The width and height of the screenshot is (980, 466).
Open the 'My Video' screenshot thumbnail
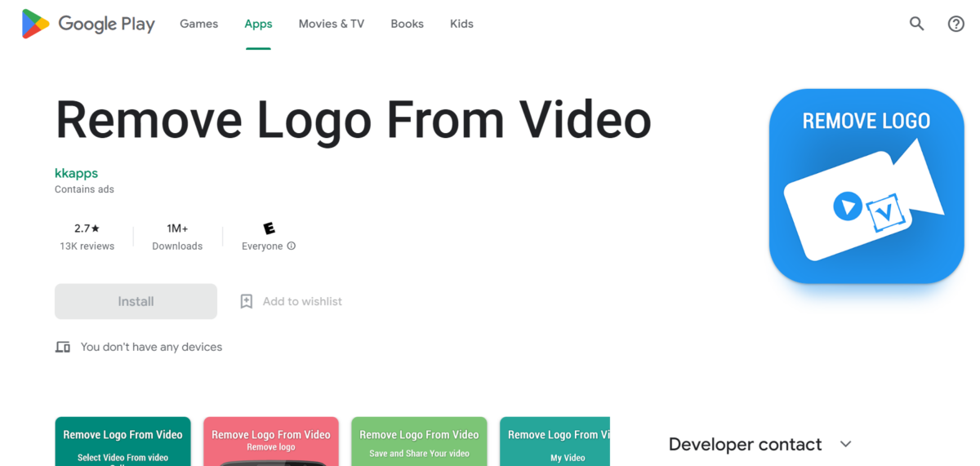pos(555,442)
